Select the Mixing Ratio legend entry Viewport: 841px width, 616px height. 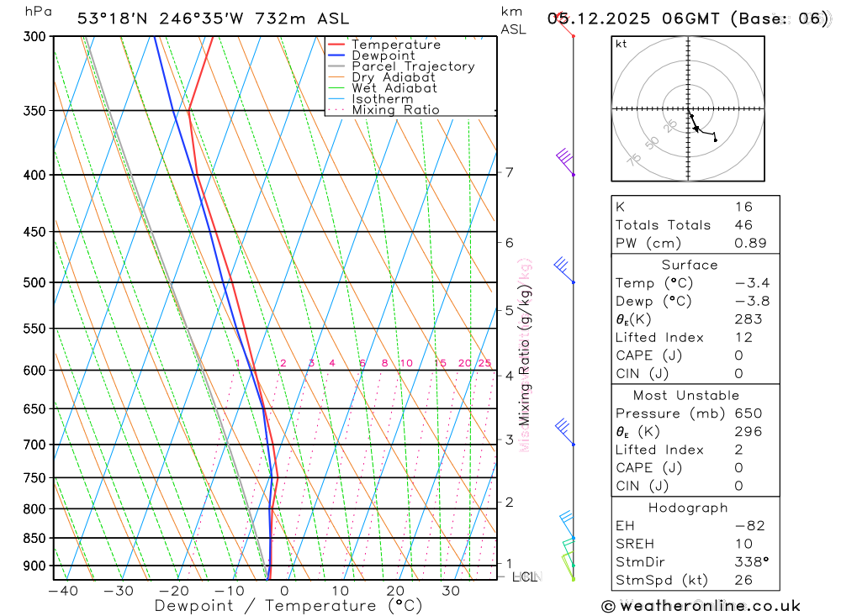click(383, 110)
